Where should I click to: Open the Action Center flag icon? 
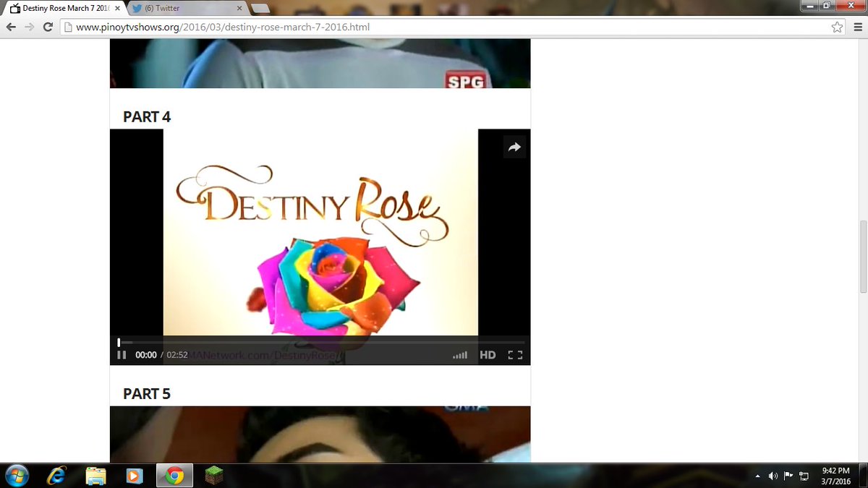[x=788, y=476]
